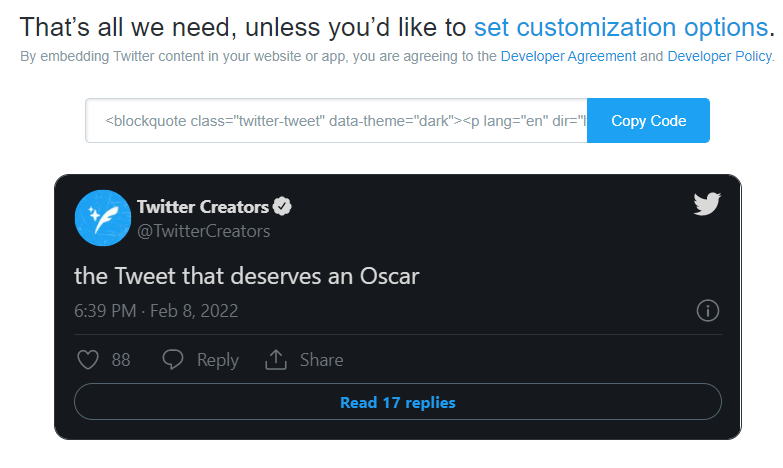Open the Developer Policy link
This screenshot has width=783, height=468.
coord(719,56)
